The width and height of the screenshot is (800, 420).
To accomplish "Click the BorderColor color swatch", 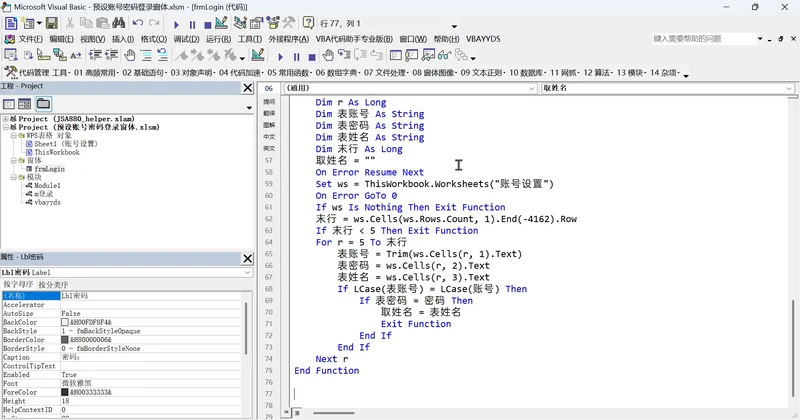I will pyautogui.click(x=65, y=339).
